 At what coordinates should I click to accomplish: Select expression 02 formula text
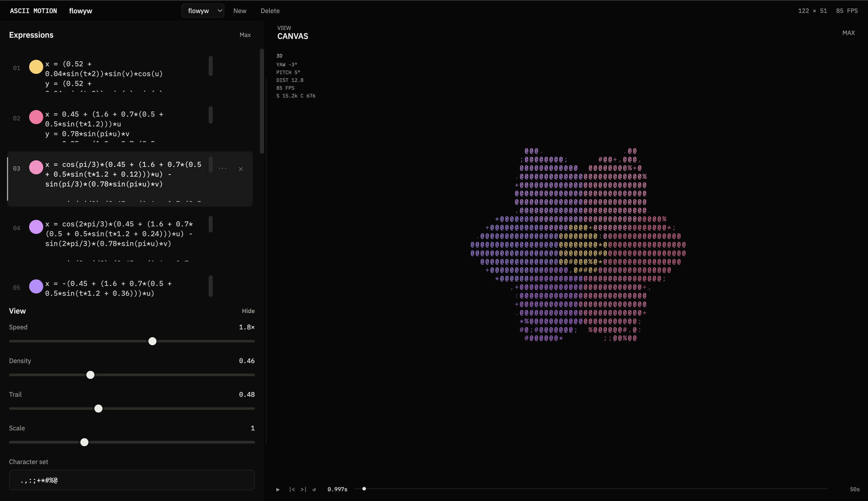(x=124, y=124)
